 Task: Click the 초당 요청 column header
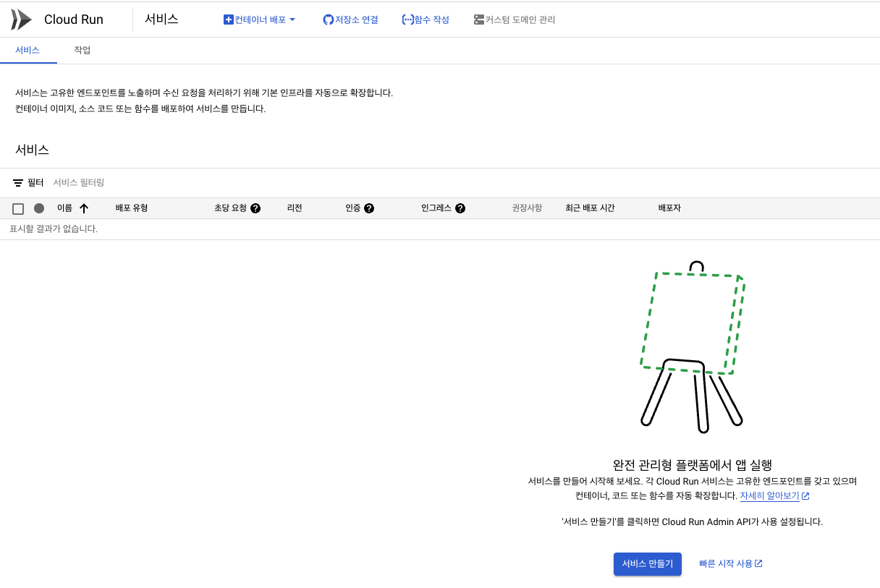pos(230,208)
